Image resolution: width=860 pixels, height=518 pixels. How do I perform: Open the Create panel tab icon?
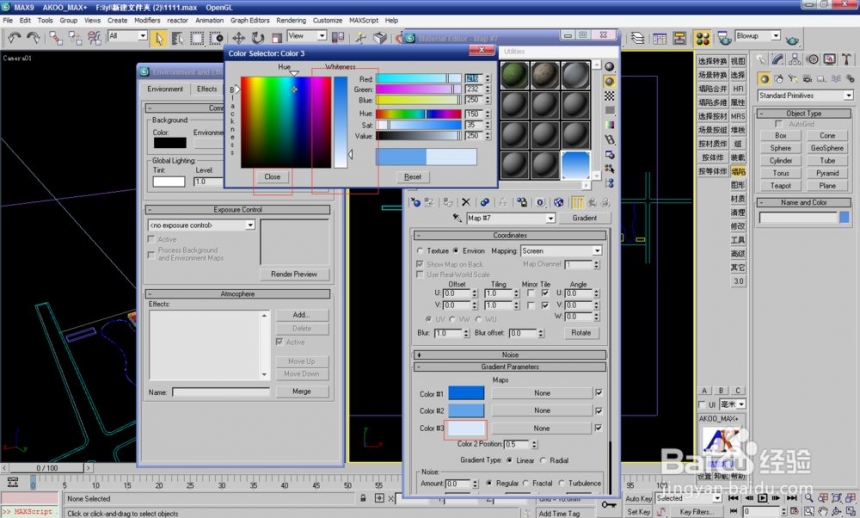pos(761,59)
